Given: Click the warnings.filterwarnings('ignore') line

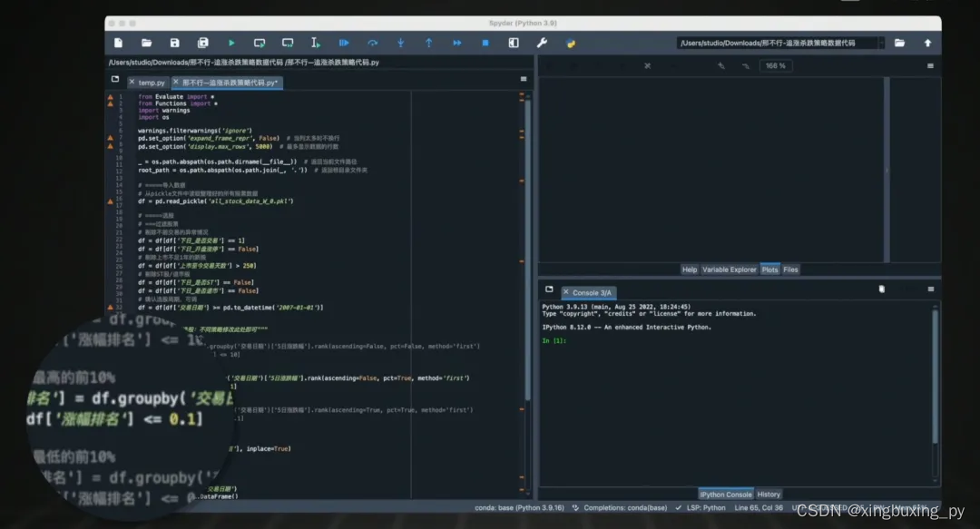Looking at the screenshot, I should [194, 131].
